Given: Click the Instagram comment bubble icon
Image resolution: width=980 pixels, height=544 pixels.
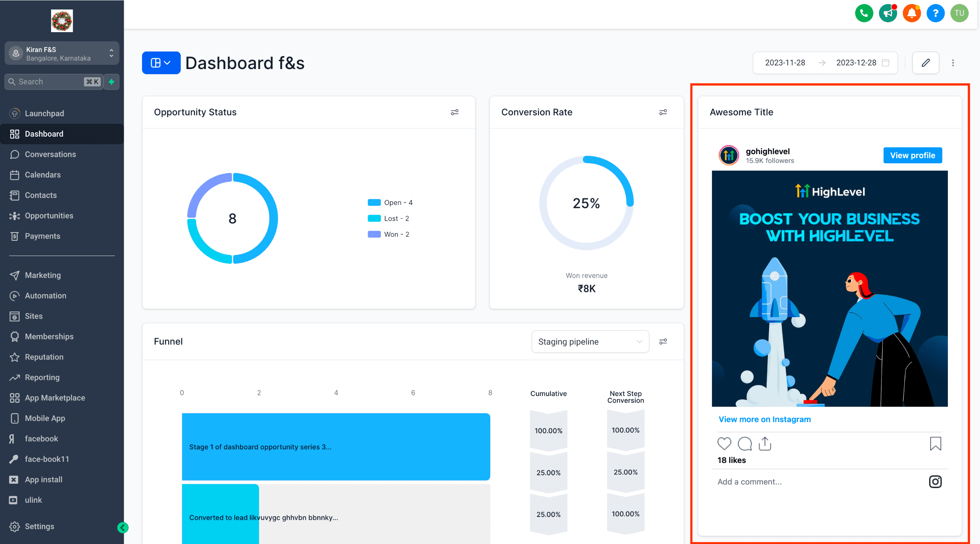Looking at the screenshot, I should [744, 444].
